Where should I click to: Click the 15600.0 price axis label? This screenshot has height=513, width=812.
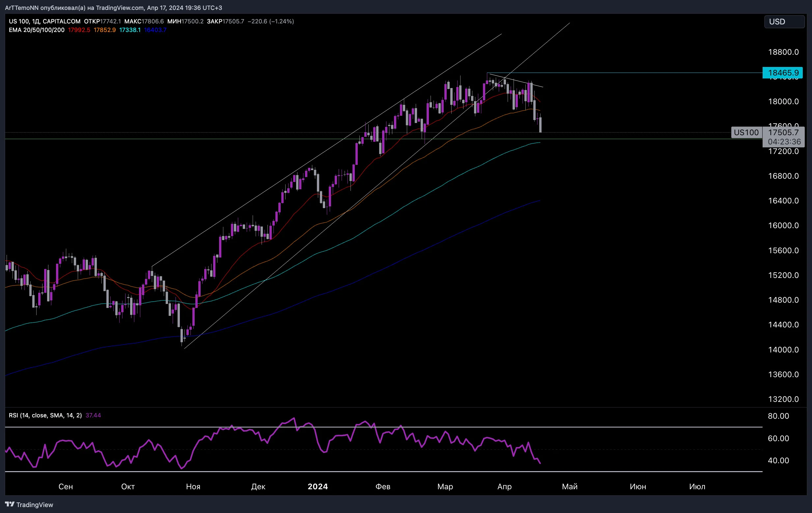(x=783, y=251)
